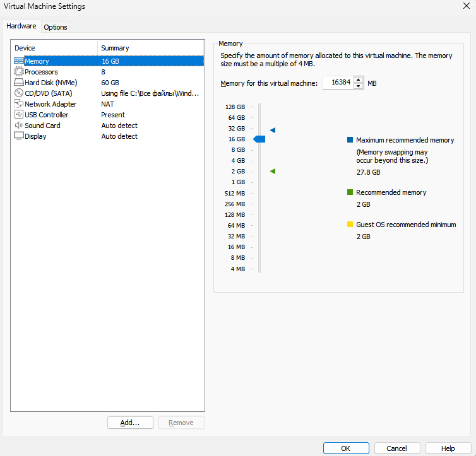The image size is (476, 456).
Task: Click the Display monitor icon
Action: (18, 136)
